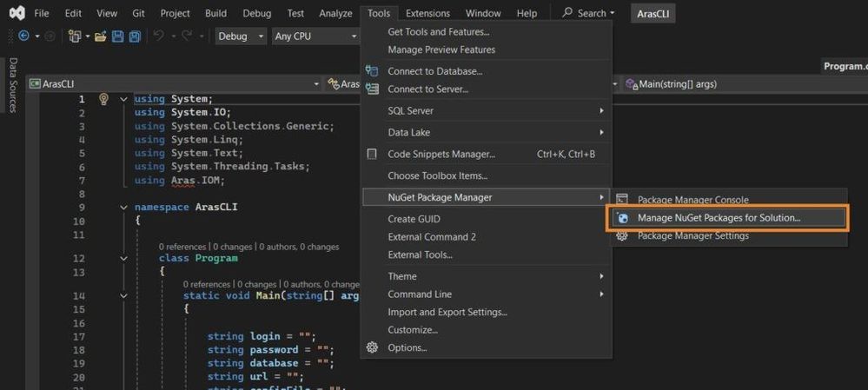The height and width of the screenshot is (390, 868).
Task: Open the Extensions menu
Action: tap(427, 13)
